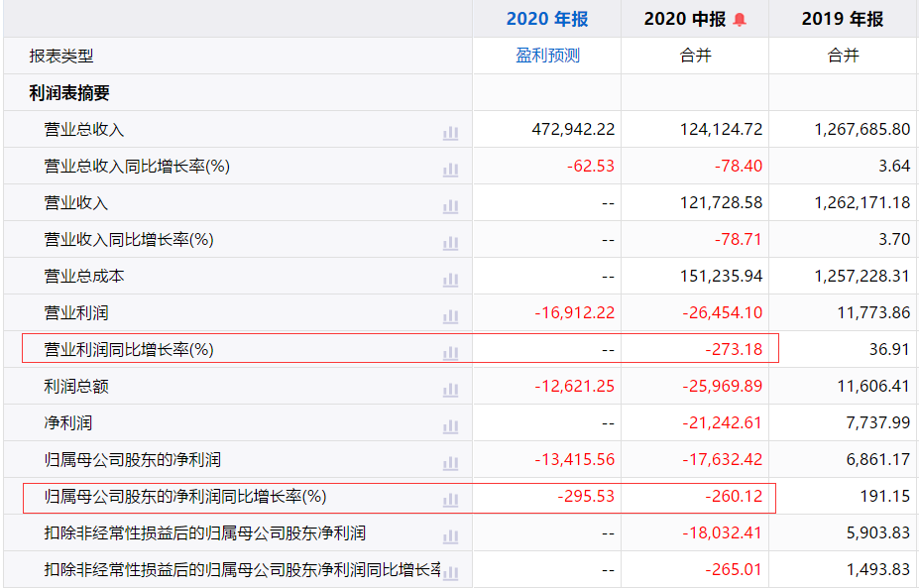
Task: Open chart for 归属母公司股东的净利润同比增长率(%)
Action: point(450,500)
